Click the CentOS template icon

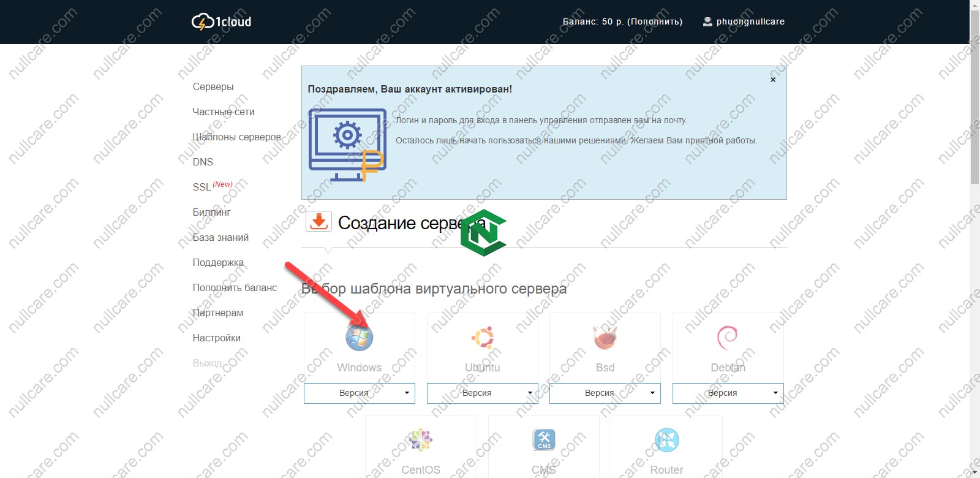421,440
